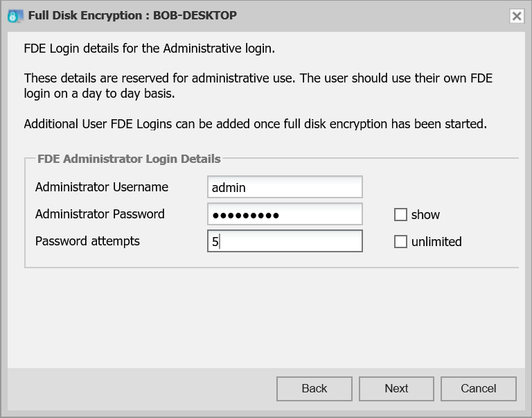
Task: Select the Password attempts input box
Action: point(285,241)
